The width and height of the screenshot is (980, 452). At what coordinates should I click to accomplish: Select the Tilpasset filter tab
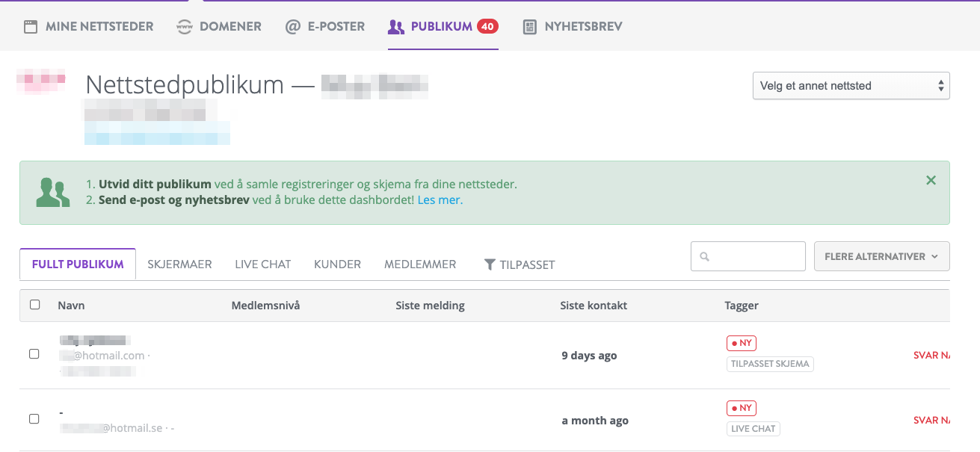[520, 264]
